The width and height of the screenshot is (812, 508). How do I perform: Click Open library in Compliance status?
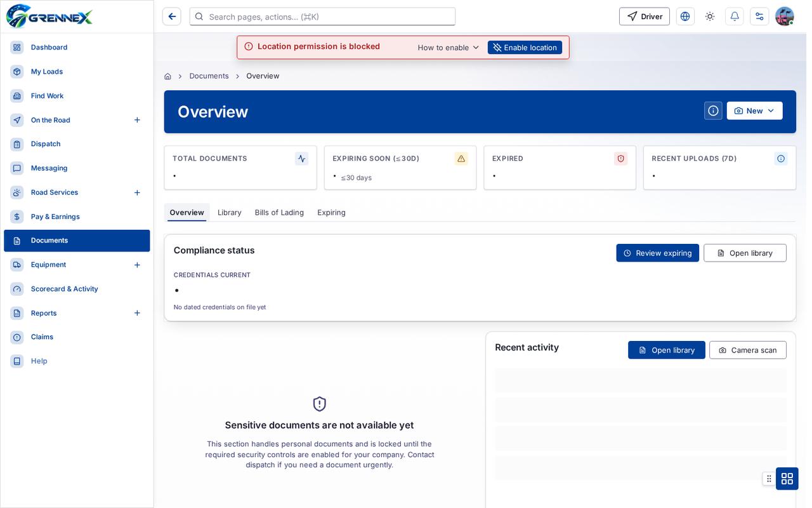[x=745, y=253]
